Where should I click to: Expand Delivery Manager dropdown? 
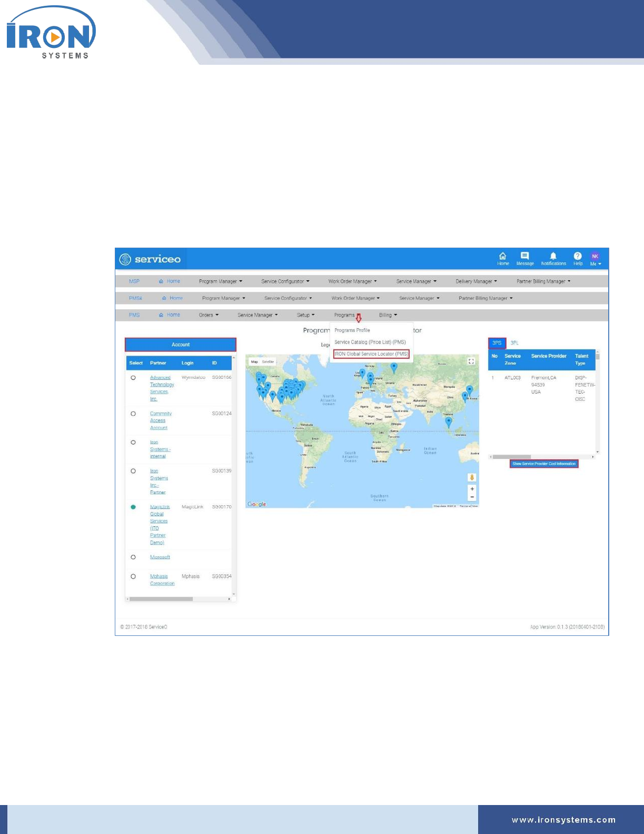point(476,281)
